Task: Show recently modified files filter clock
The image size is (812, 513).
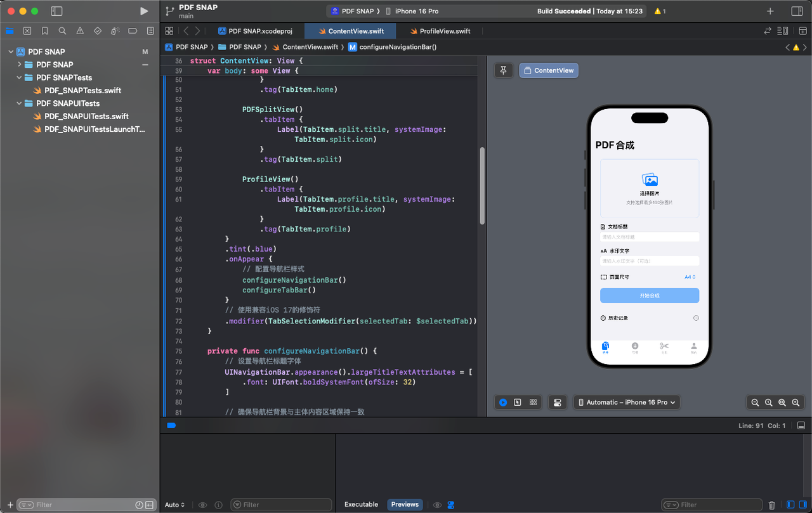Action: [139, 505]
